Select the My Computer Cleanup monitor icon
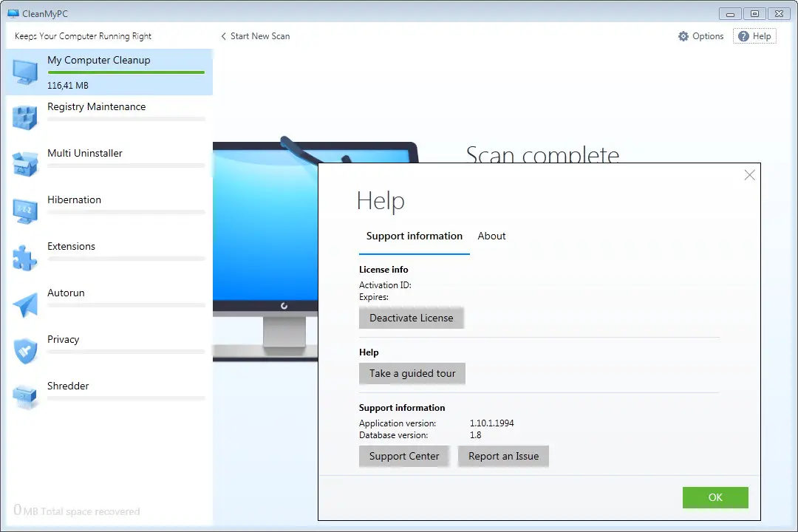 25,72
